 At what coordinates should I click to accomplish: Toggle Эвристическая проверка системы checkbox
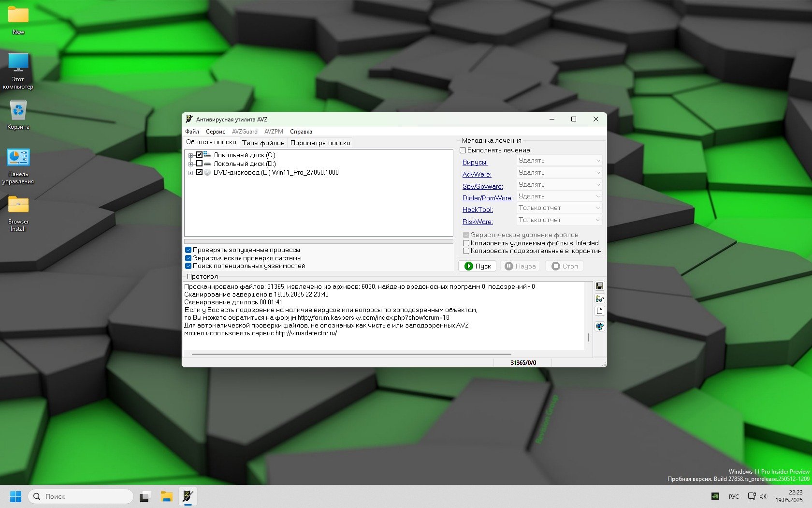click(188, 258)
